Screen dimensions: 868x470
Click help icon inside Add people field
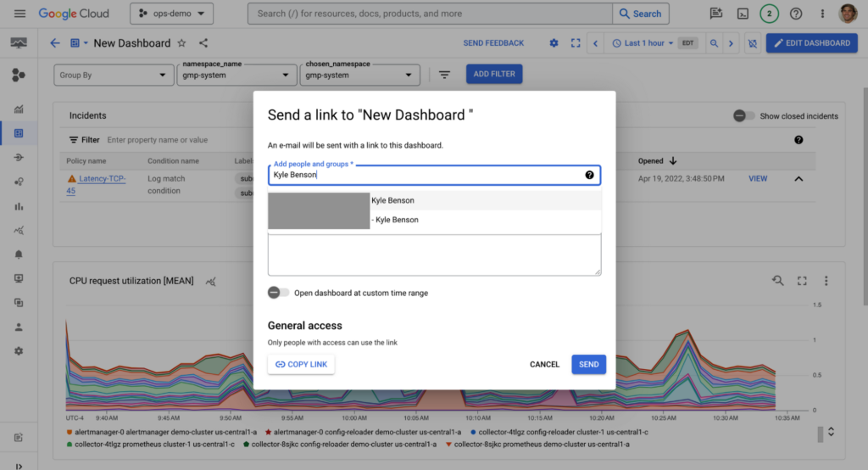point(590,175)
